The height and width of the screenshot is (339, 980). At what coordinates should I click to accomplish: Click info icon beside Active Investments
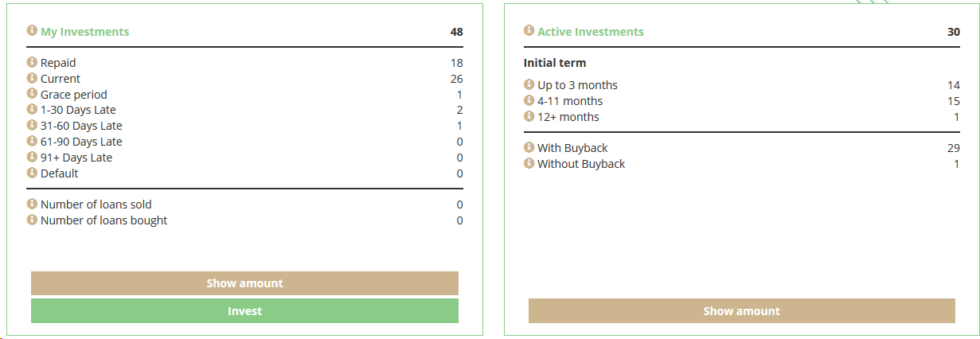[x=529, y=31]
